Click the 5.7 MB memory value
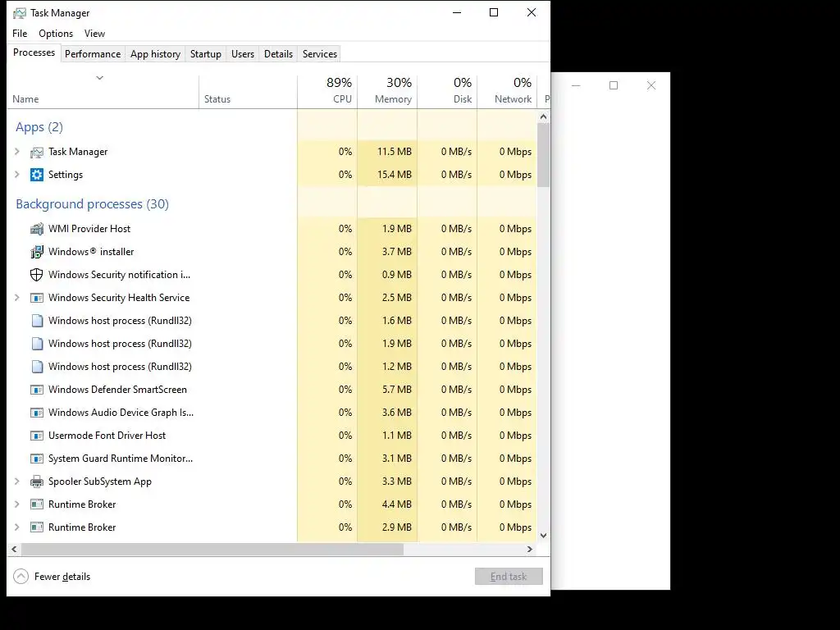This screenshot has height=630, width=840. coord(396,390)
